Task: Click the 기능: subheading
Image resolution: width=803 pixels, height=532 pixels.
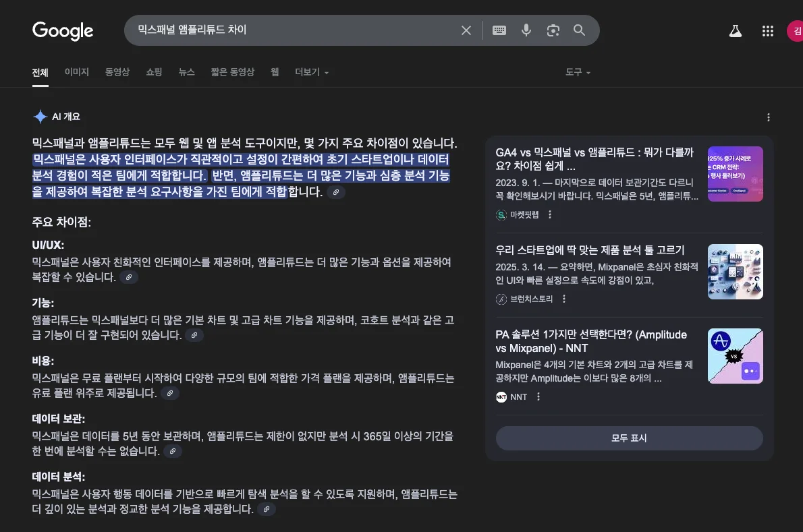Action: (43, 303)
